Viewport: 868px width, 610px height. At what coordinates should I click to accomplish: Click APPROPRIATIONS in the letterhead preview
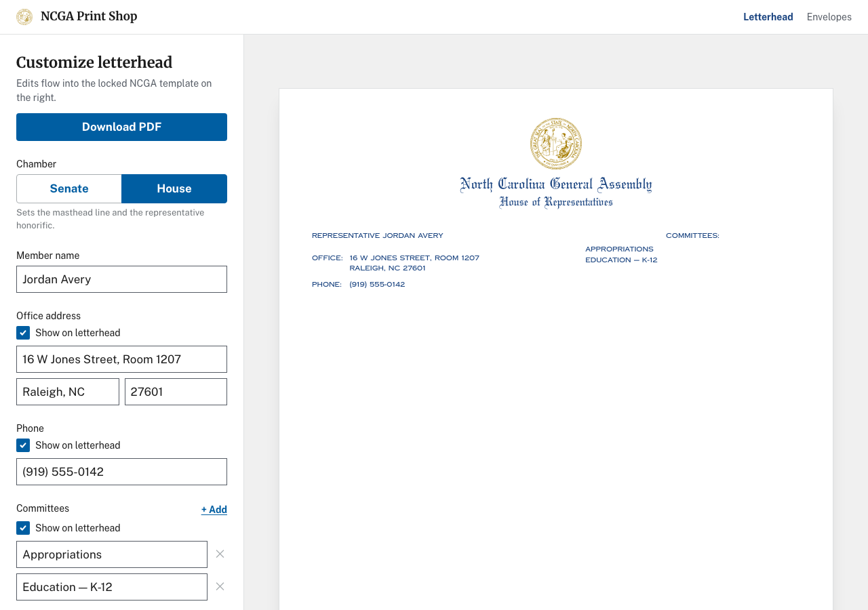(619, 249)
